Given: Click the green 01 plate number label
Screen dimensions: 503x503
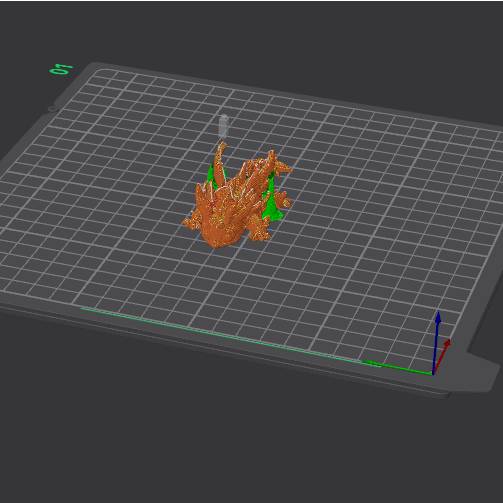Looking at the screenshot, I should [x=61, y=70].
